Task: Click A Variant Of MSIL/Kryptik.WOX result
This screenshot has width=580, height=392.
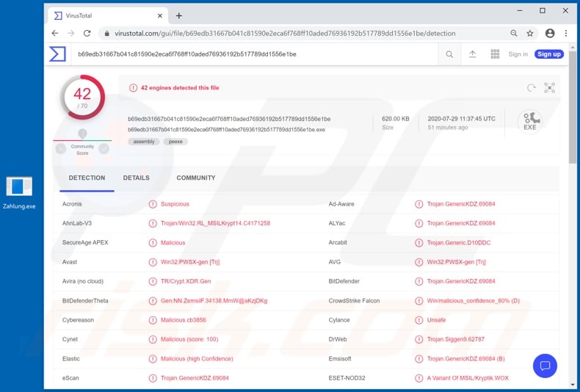Action: (x=468, y=378)
